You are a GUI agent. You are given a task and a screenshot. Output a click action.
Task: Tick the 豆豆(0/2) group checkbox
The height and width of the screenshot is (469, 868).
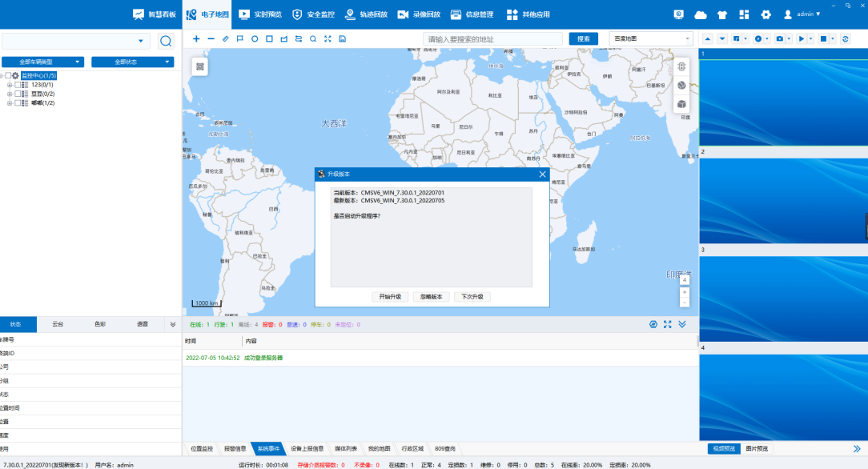(x=17, y=94)
